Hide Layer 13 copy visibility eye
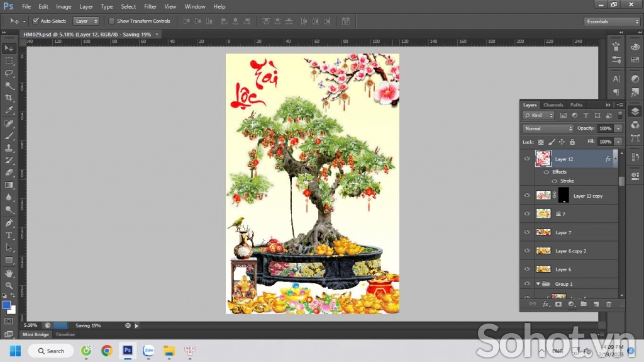This screenshot has width=644, height=362. click(527, 196)
